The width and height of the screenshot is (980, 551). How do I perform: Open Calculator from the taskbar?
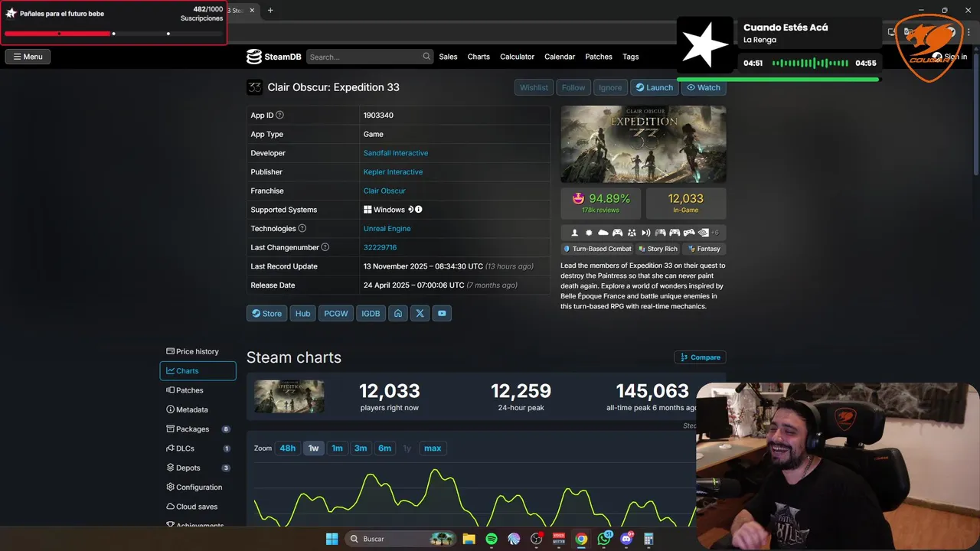coord(649,539)
